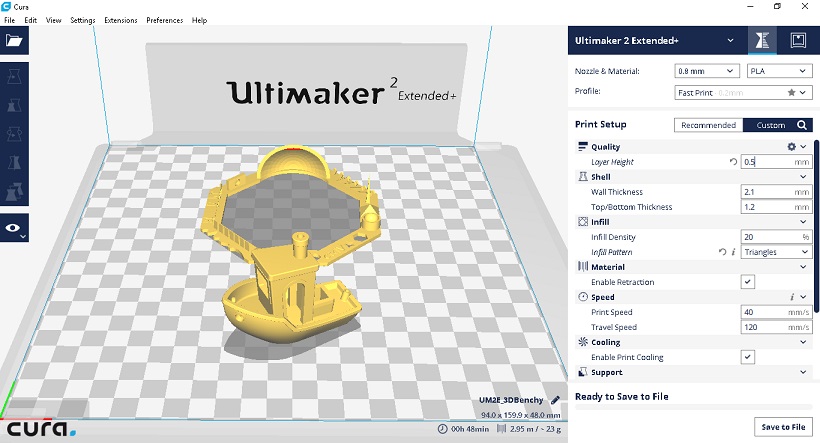Open the view mode eye menu
This screenshot has width=820, height=443.
14,228
